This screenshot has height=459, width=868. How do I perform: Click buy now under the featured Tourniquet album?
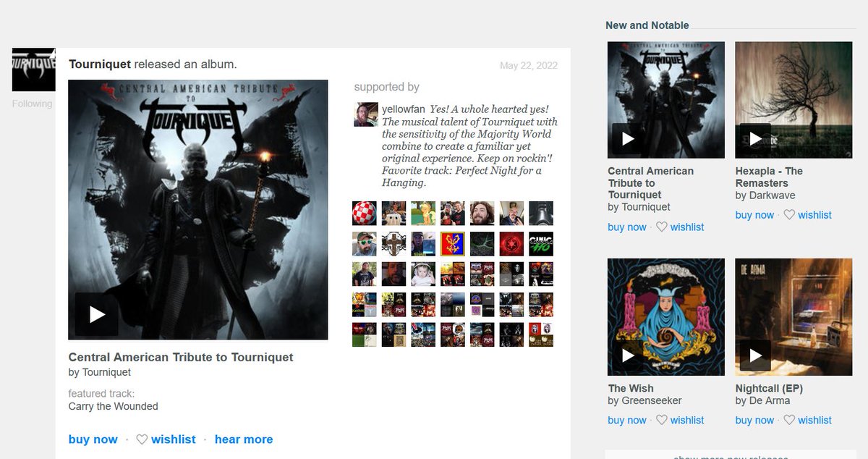point(93,439)
